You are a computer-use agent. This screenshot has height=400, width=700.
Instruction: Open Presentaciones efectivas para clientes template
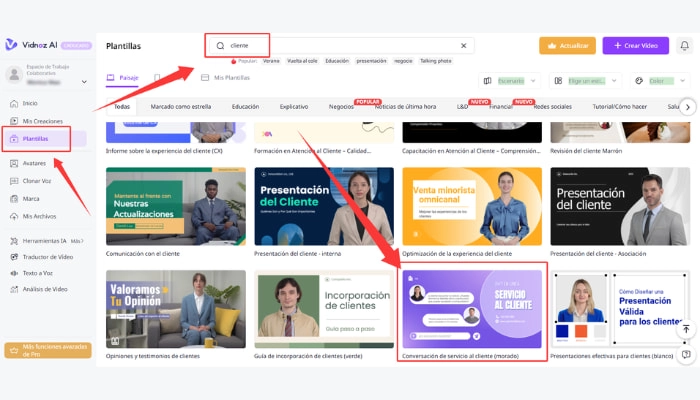pos(620,309)
